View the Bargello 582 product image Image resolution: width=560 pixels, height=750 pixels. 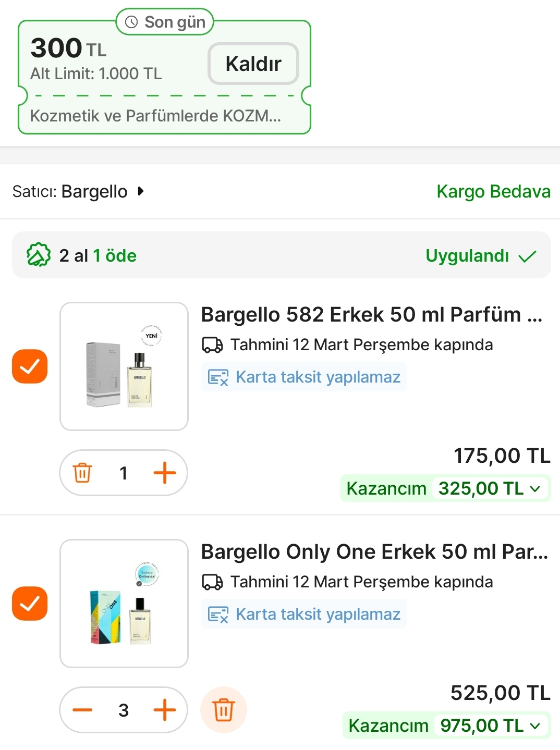(x=124, y=366)
